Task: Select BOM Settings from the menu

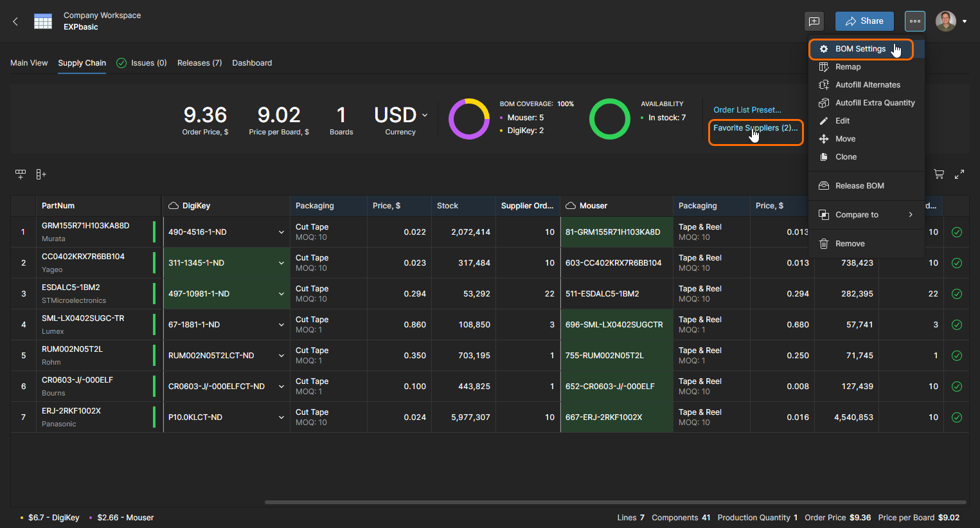Action: [860, 49]
